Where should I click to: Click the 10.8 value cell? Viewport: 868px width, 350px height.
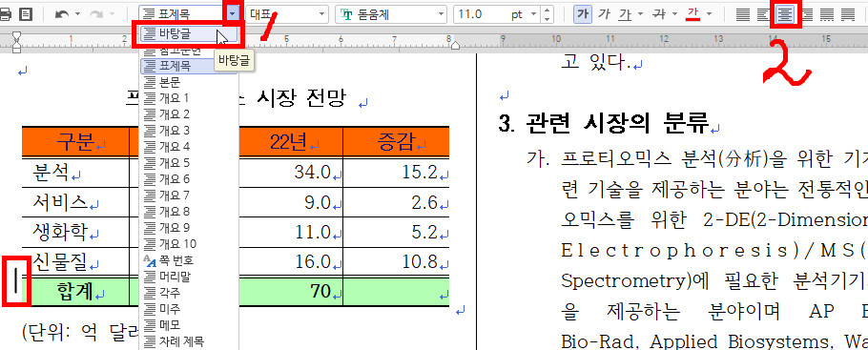(x=396, y=262)
